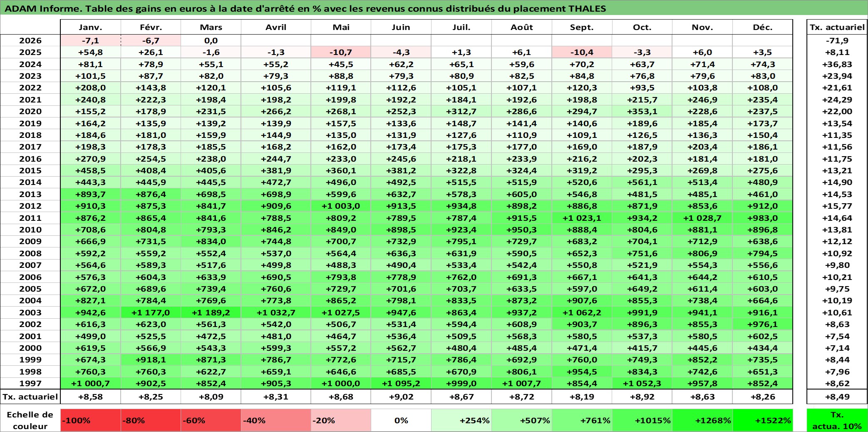Click the +893,7 cell in row 2013

pos(91,194)
